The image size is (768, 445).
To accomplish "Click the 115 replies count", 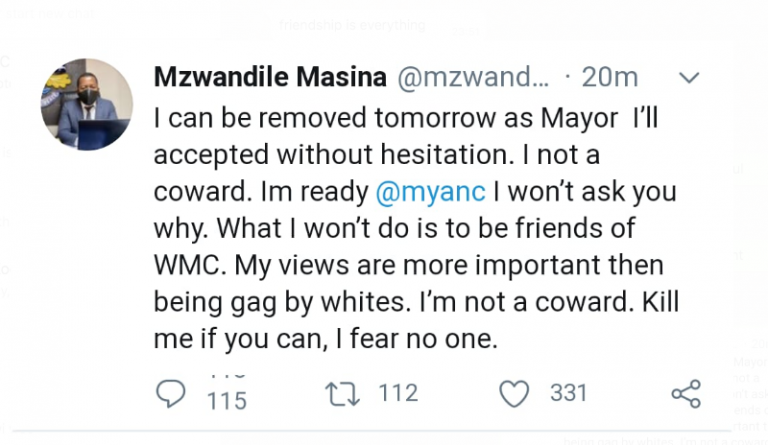I will 226,400.
